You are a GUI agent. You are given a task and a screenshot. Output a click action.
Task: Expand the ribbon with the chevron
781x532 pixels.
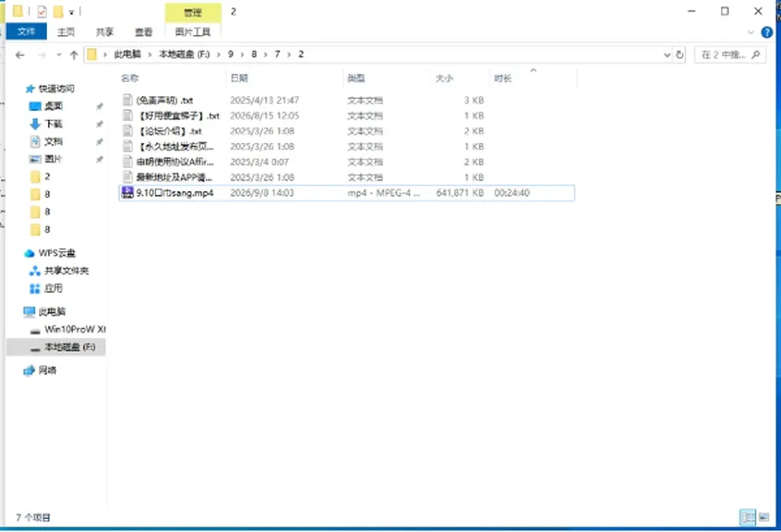[751, 33]
